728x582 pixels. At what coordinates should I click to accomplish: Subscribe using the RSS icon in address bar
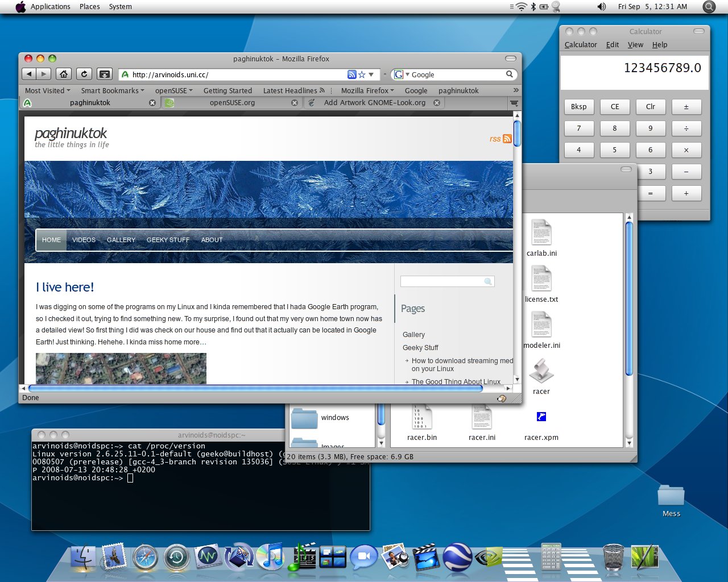[x=352, y=74]
